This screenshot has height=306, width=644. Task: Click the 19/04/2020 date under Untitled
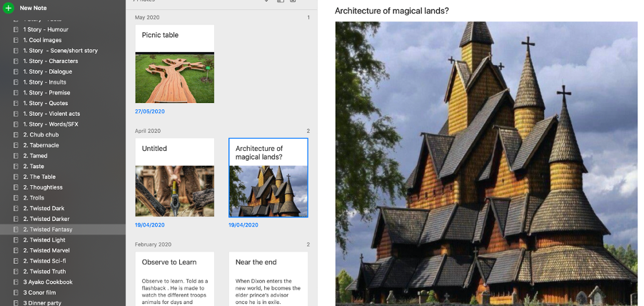(x=149, y=225)
